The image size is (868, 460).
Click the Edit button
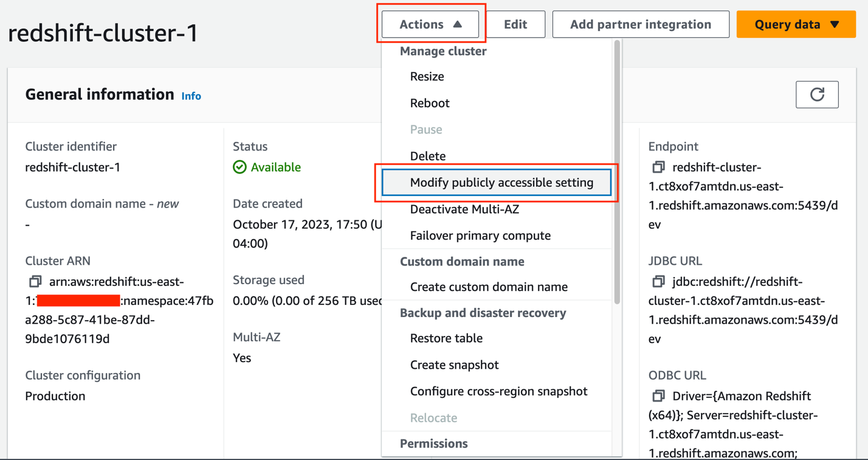(515, 24)
